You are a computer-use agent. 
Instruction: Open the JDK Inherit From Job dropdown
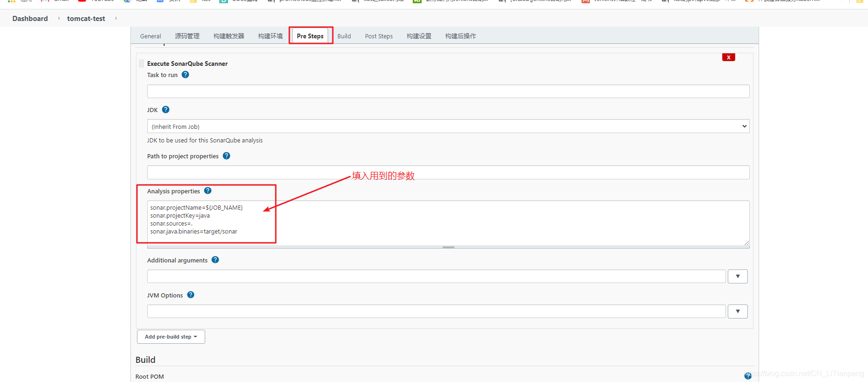pyautogui.click(x=448, y=126)
